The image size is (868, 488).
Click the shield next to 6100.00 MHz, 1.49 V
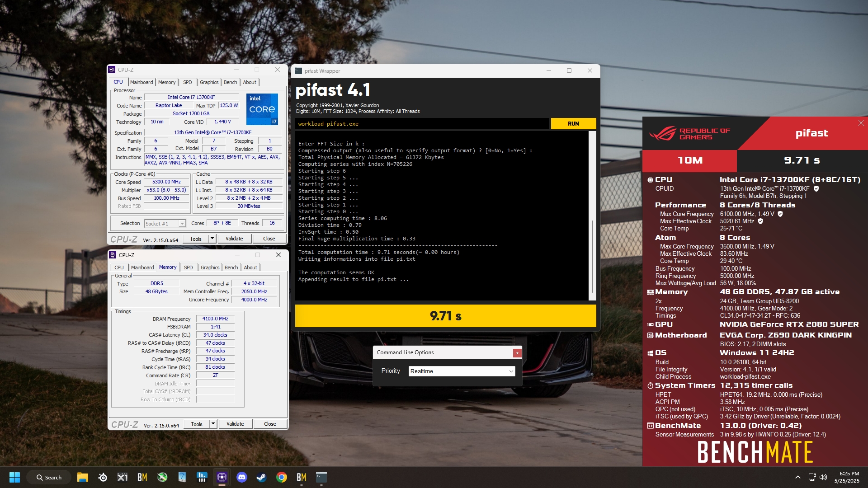click(x=780, y=214)
